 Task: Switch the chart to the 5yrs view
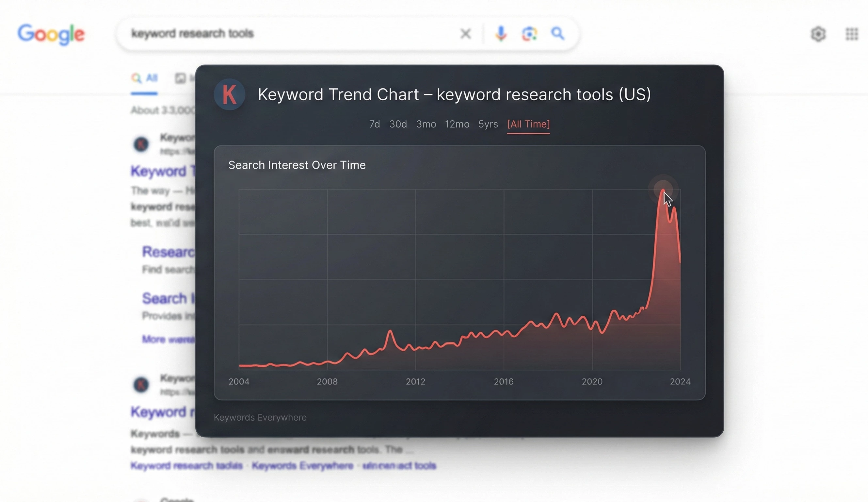pos(488,124)
